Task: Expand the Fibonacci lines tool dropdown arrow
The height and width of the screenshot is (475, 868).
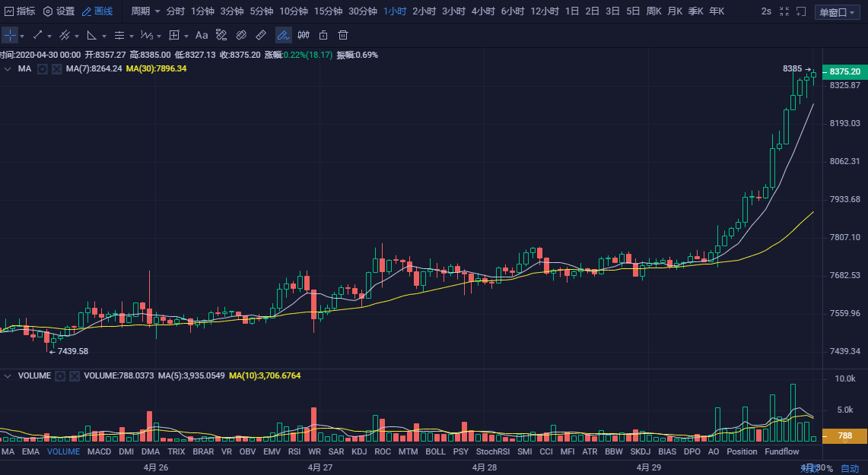Action: [x=131, y=36]
